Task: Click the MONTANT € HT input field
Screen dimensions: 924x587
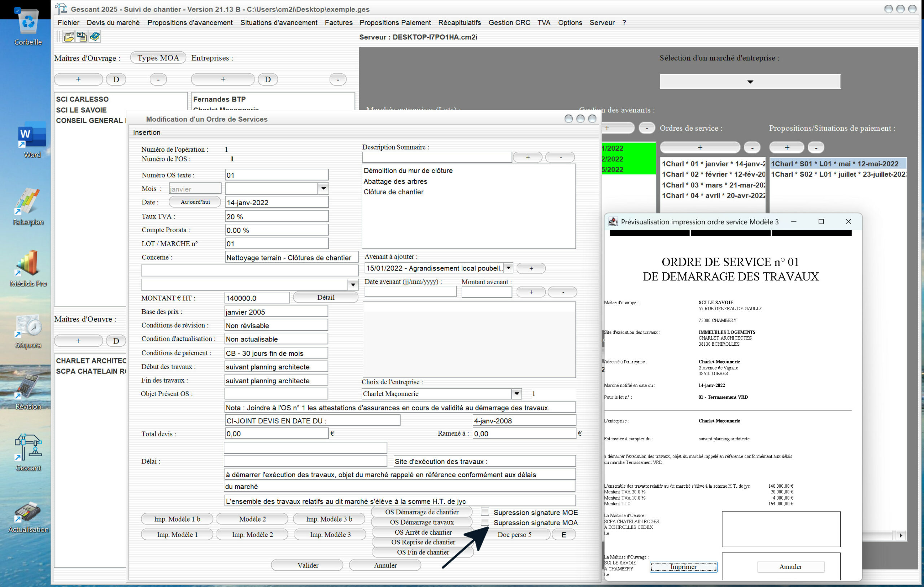Action: pos(257,298)
